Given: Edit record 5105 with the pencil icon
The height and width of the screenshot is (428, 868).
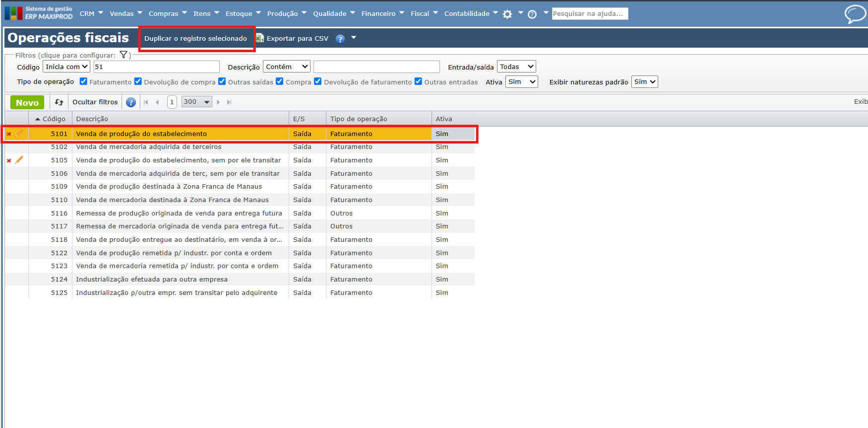Looking at the screenshot, I should pyautogui.click(x=19, y=159).
